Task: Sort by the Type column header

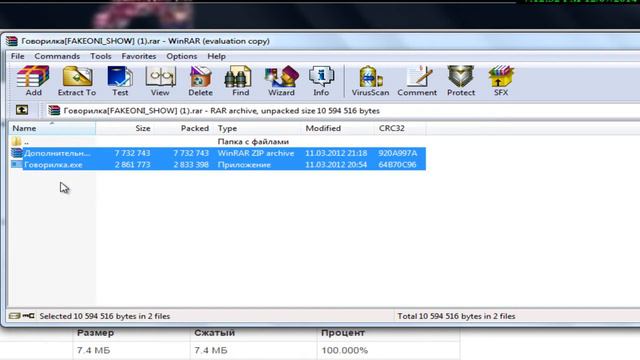Action: tap(257, 128)
